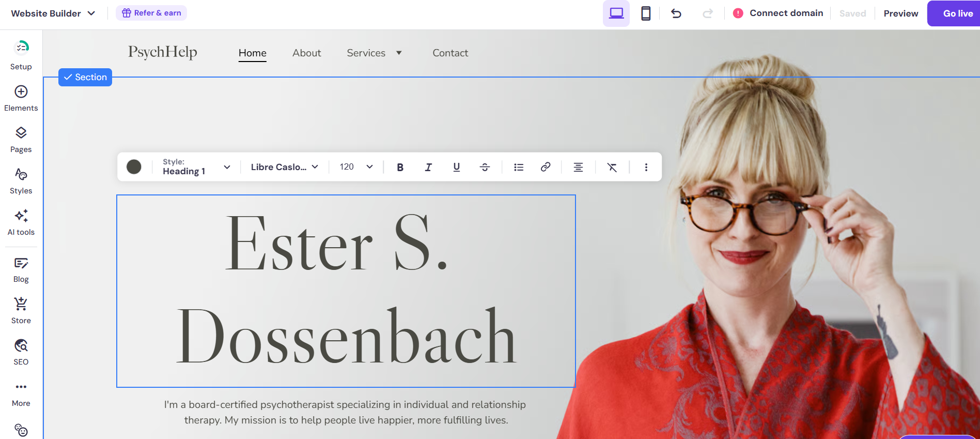The image size is (980, 439).
Task: Expand the Services menu arrow
Action: tap(399, 53)
